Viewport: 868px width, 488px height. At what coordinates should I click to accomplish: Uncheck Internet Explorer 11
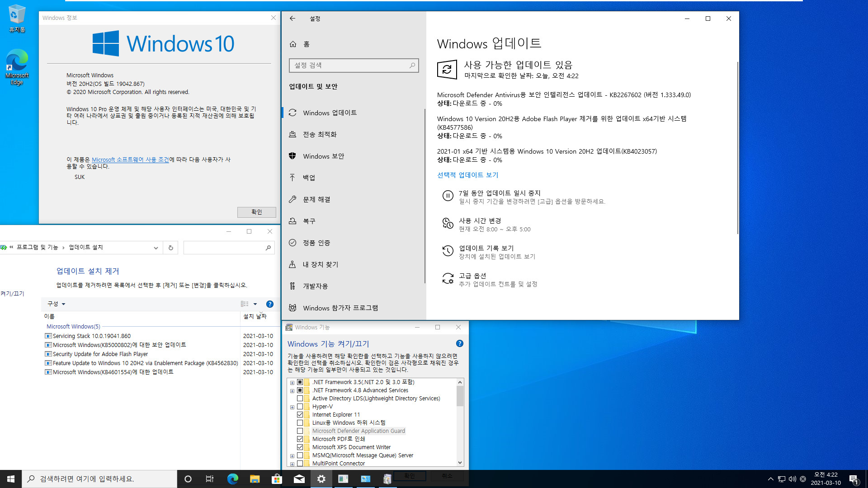pyautogui.click(x=300, y=415)
